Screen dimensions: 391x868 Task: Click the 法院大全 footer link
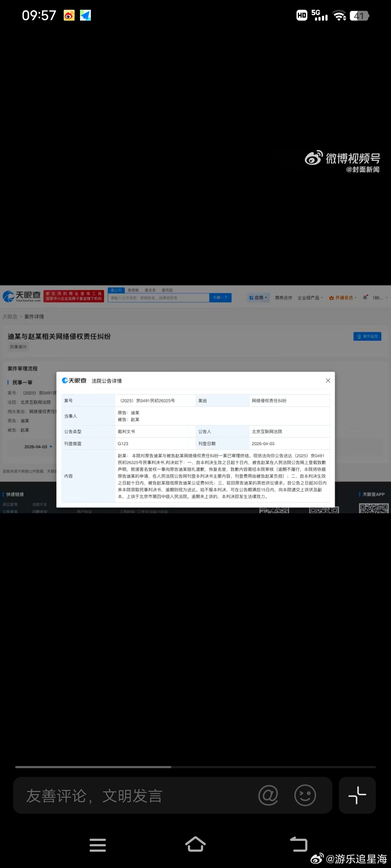39,504
